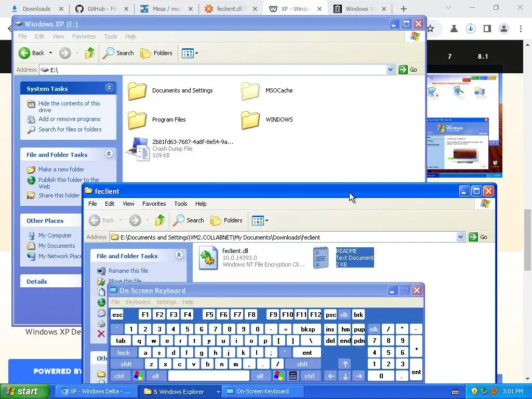The height and width of the screenshot is (399, 532).
Task: Open View menu in feclient window
Action: point(128,204)
